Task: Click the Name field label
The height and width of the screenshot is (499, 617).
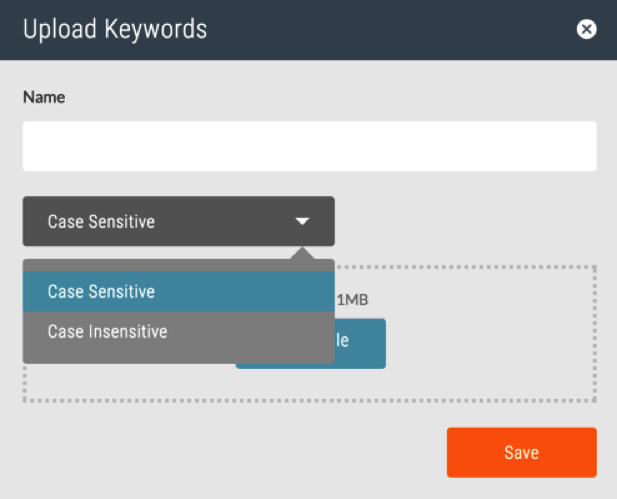Action: pos(44,97)
